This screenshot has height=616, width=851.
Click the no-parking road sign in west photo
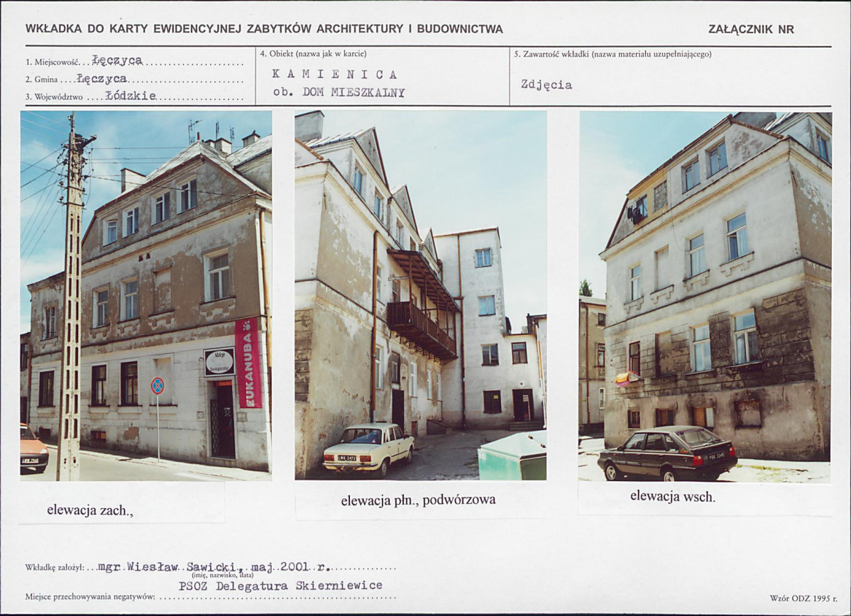[158, 386]
